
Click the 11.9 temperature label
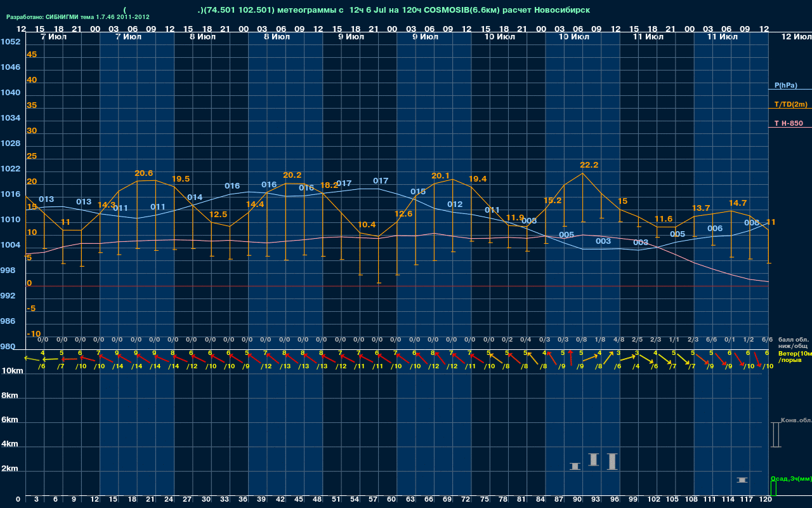515,217
